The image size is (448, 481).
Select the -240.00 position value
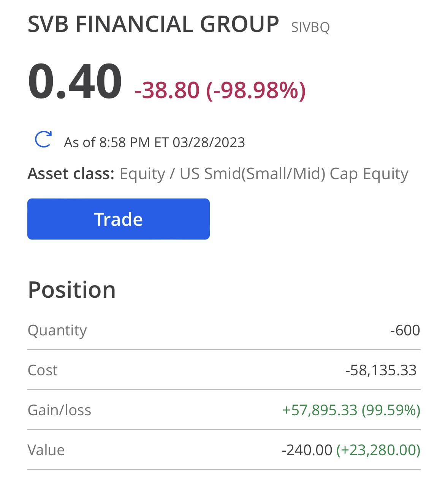307,450
